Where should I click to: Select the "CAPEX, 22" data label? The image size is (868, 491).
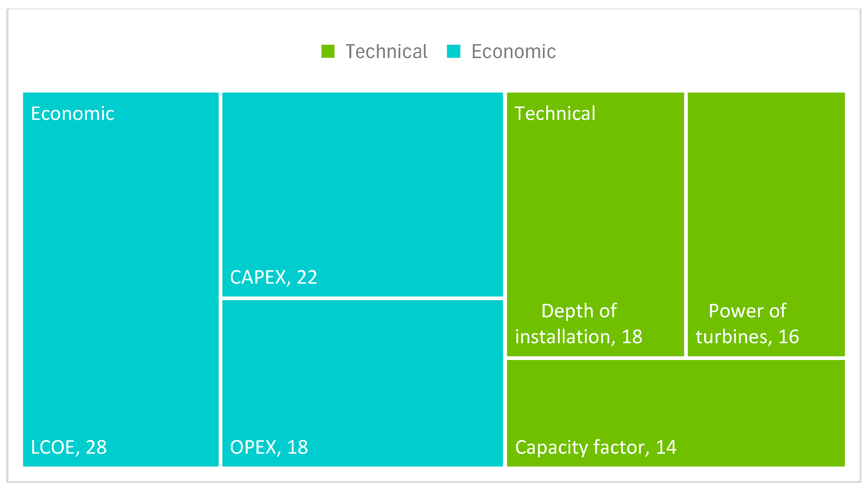point(273,277)
